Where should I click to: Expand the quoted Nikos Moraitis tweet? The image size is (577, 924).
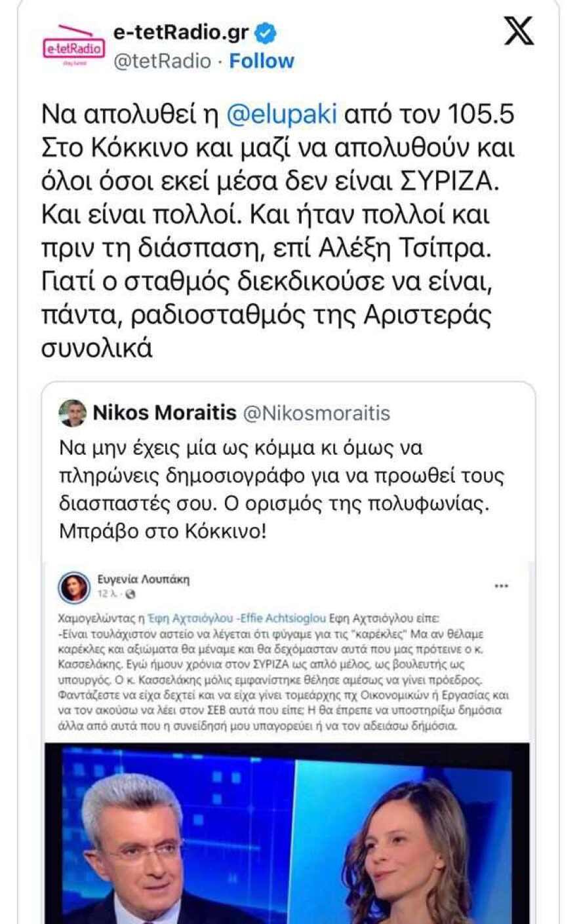(288, 485)
